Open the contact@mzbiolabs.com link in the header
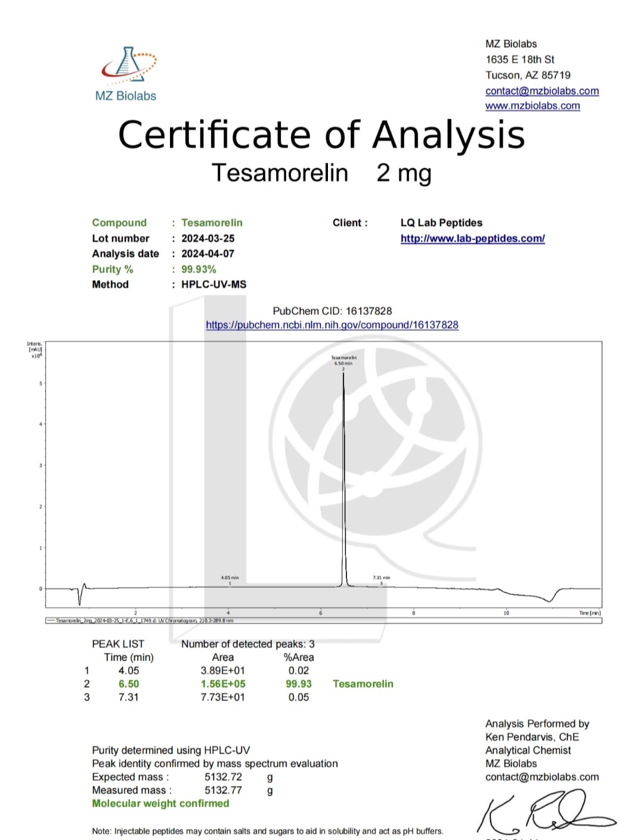644x840 pixels. tap(541, 91)
